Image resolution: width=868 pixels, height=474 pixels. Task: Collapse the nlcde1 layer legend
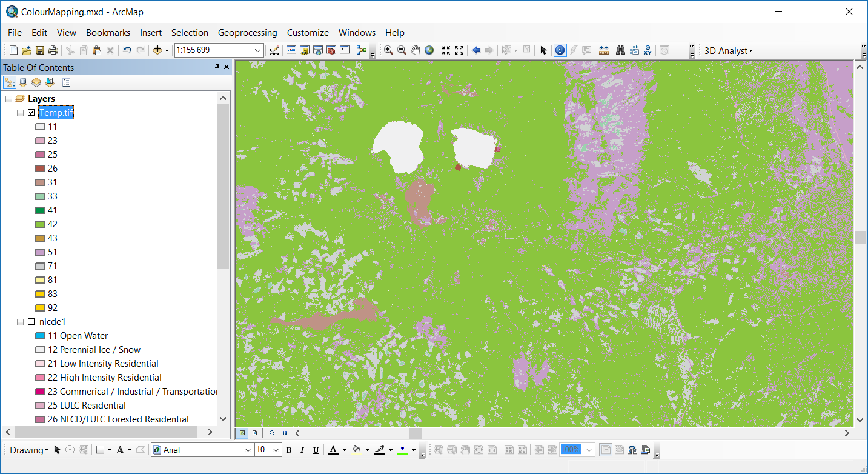tap(21, 322)
